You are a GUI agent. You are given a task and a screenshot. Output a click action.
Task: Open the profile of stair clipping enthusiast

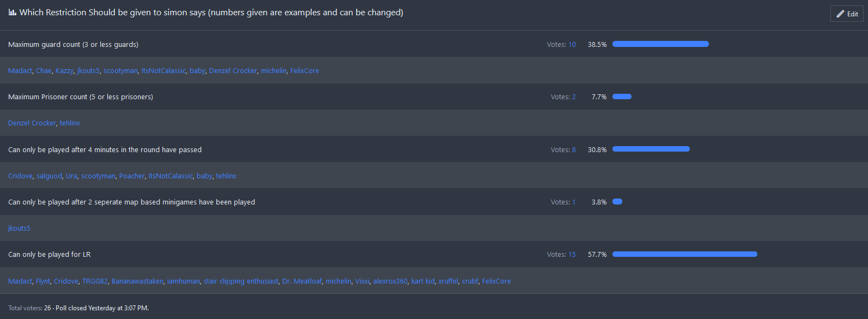click(241, 281)
